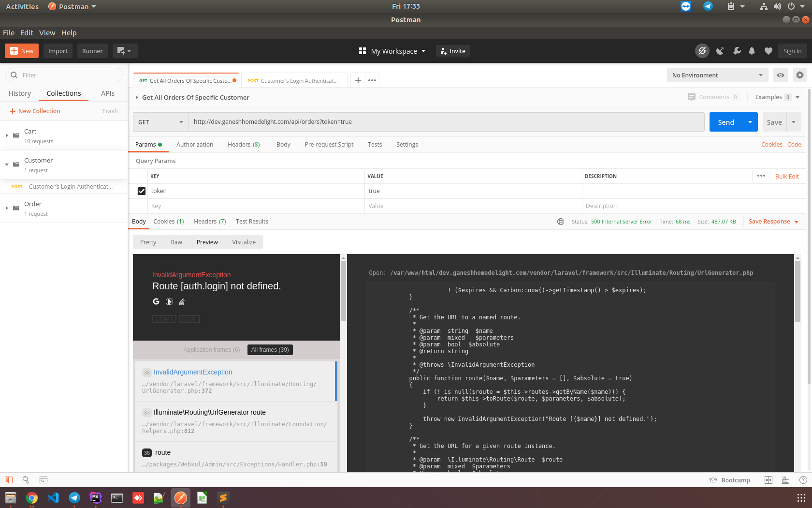812x508 pixels.
Task: Open the No Environment dropdown
Action: (717, 75)
